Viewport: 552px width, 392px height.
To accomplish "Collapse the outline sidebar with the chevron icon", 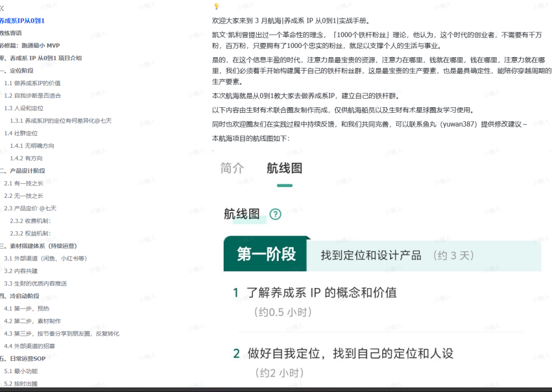I will click(x=2, y=9).
